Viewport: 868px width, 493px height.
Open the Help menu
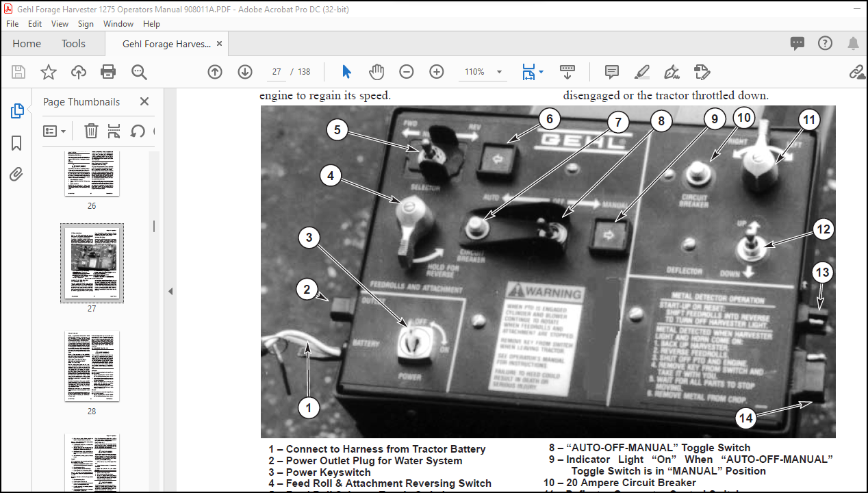(x=151, y=23)
